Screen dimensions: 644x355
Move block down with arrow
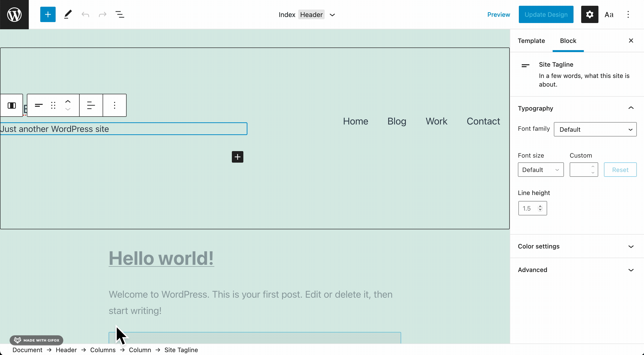click(x=68, y=109)
